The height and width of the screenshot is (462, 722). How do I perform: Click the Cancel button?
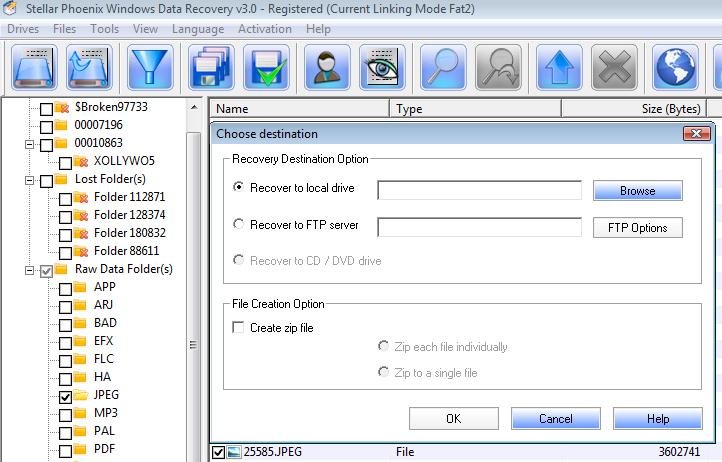556,418
